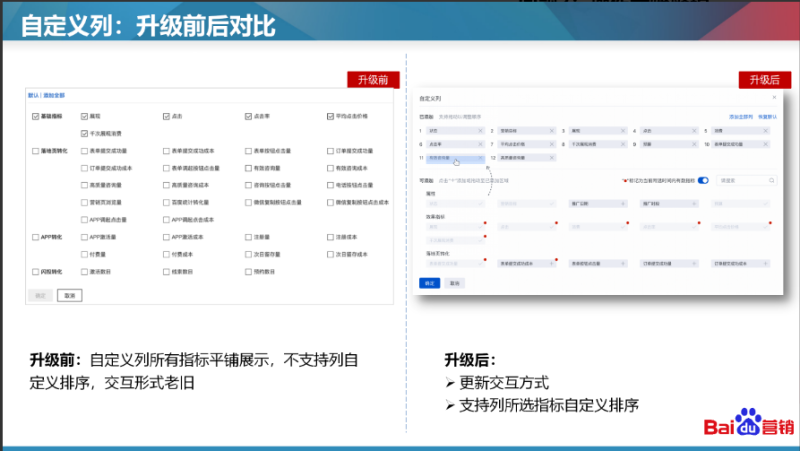The height and width of the screenshot is (451, 800).
Task: Check the APP激活成本 checkbox
Action: pos(166,237)
